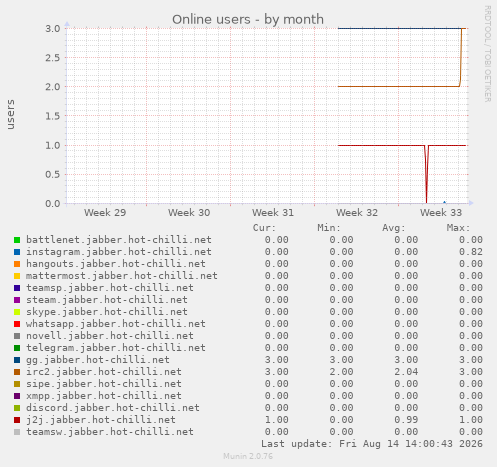This screenshot has height=467, width=497.
Task: Select the mattermost.jabber.hot-chilli.net label
Action: pos(122,276)
